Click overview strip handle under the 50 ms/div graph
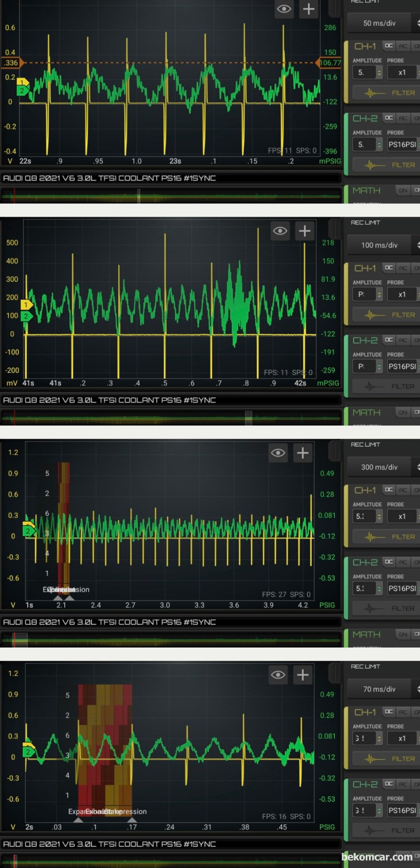This screenshot has height=868, width=420. 138,196
